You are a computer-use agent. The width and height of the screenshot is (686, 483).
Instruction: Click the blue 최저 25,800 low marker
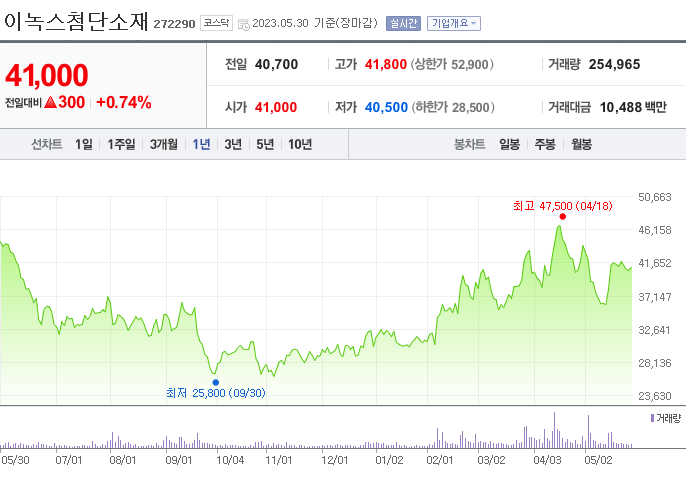click(215, 382)
